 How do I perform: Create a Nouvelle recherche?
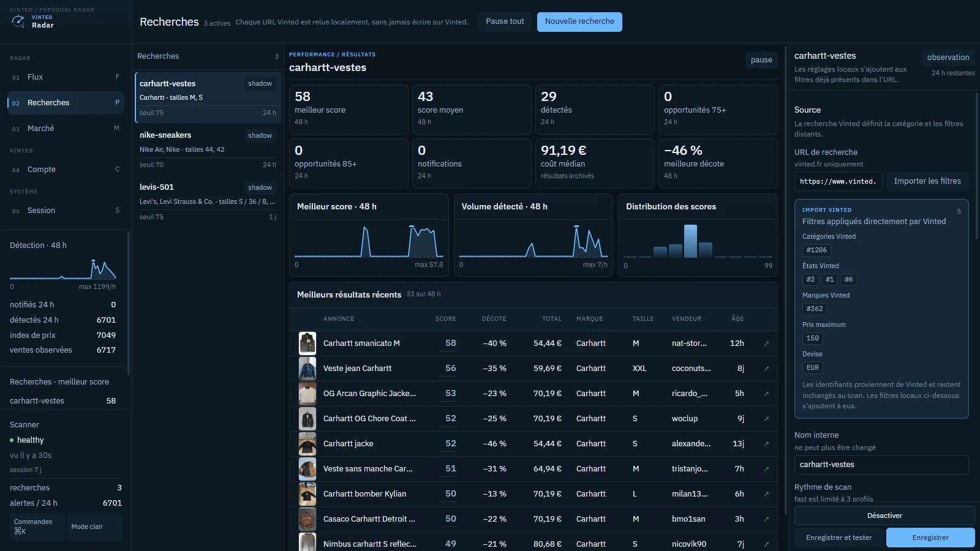(579, 21)
